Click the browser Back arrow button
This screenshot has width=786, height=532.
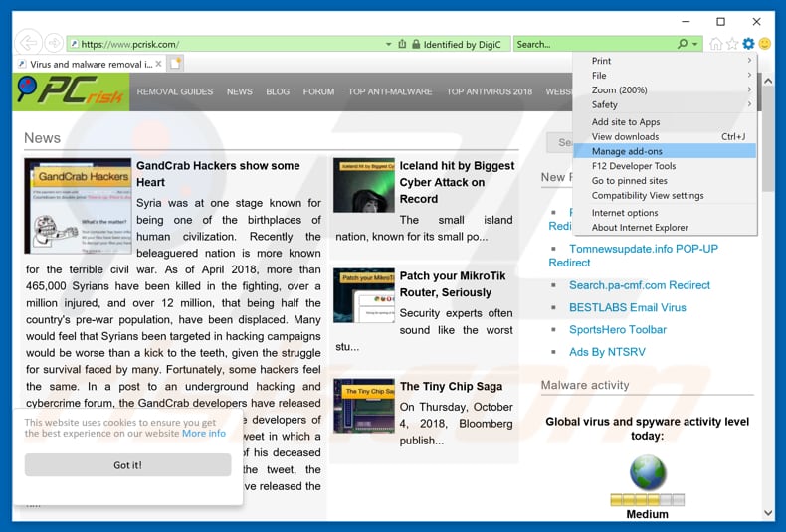point(28,43)
